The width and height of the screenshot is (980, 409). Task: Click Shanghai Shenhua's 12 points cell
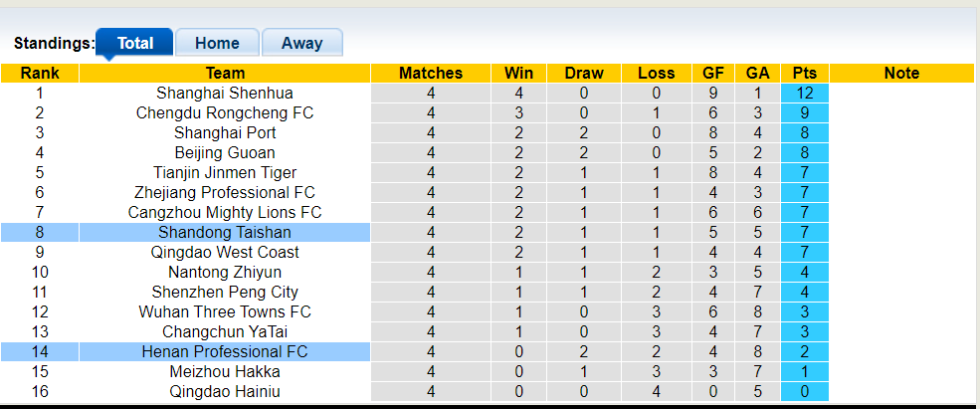click(x=805, y=93)
